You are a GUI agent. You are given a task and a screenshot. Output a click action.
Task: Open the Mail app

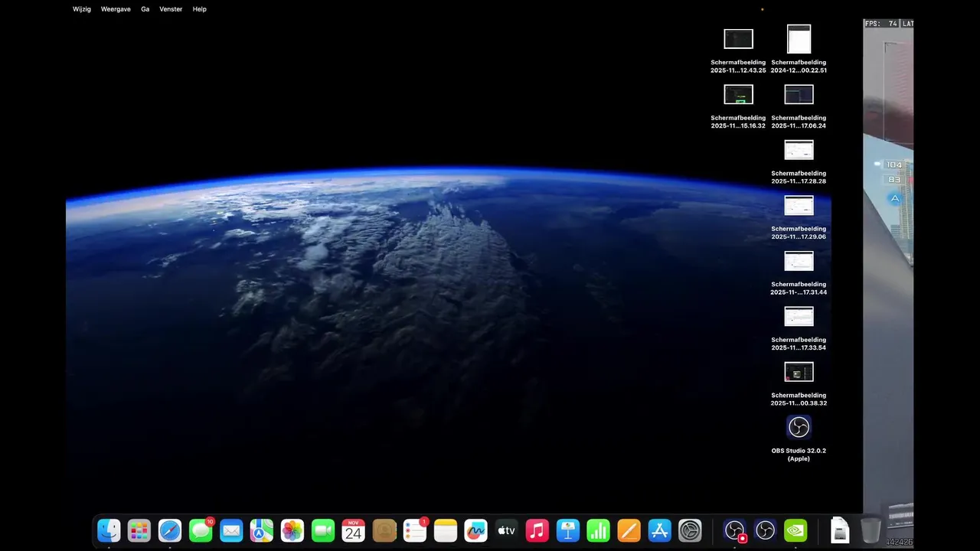click(x=231, y=530)
